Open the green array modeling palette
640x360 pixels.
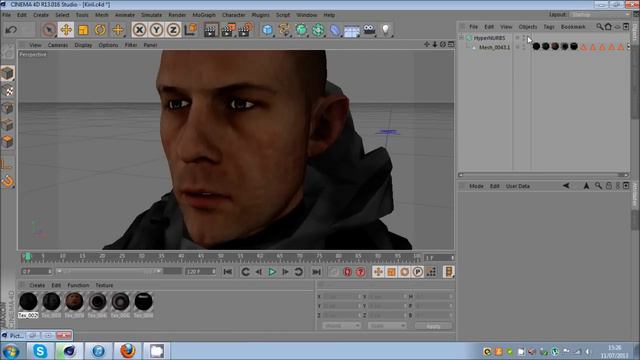point(318,30)
